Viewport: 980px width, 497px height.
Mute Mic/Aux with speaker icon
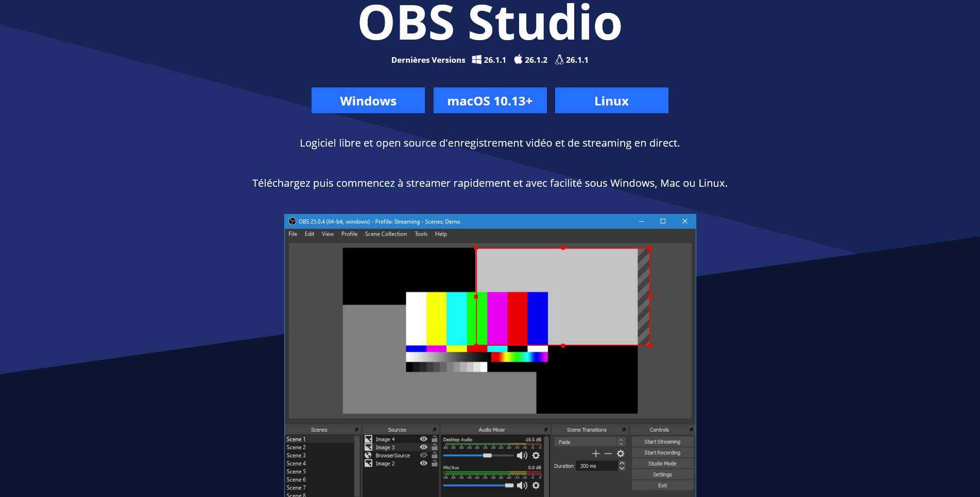coord(522,485)
